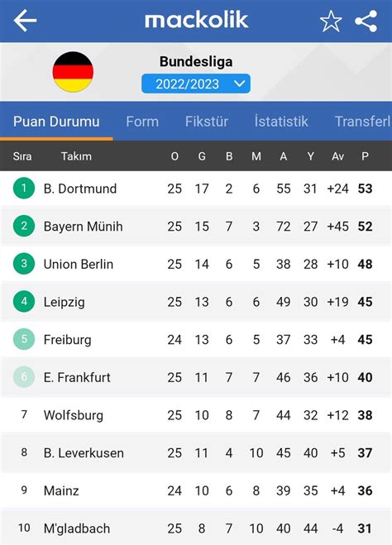392x545 pixels.
Task: Sort by the P points column header
Action: 365,156
